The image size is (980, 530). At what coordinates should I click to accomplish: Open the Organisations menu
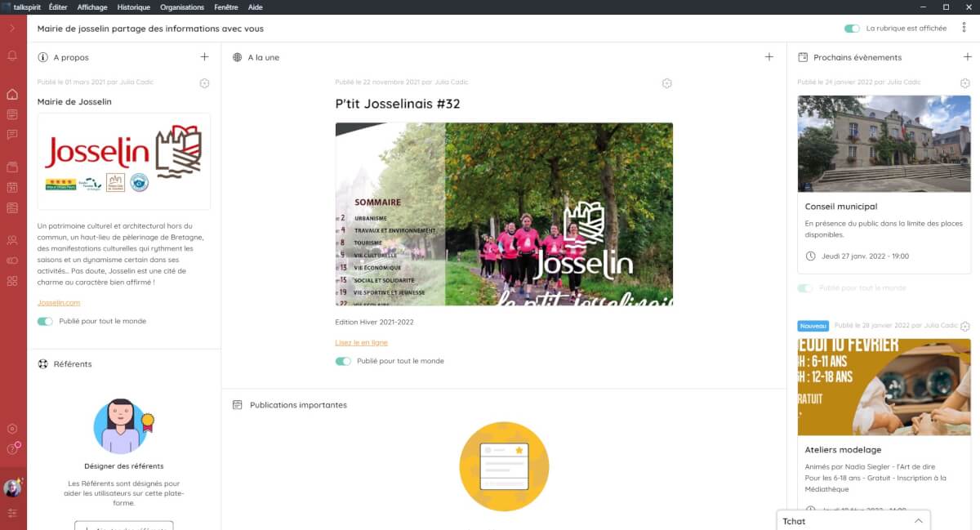tap(182, 7)
